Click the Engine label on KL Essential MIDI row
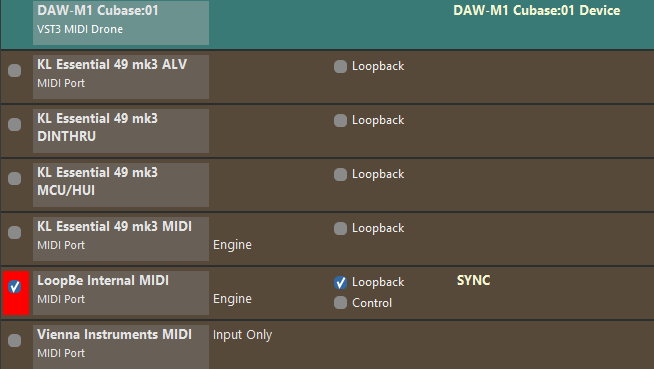 232,245
